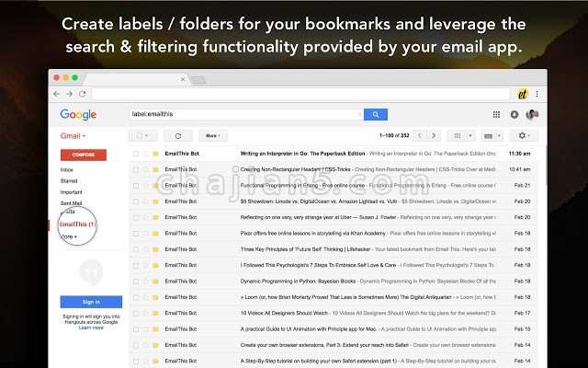Go forward with the browser forward arrow
Image resolution: width=588 pixels, height=368 pixels.
(70, 94)
